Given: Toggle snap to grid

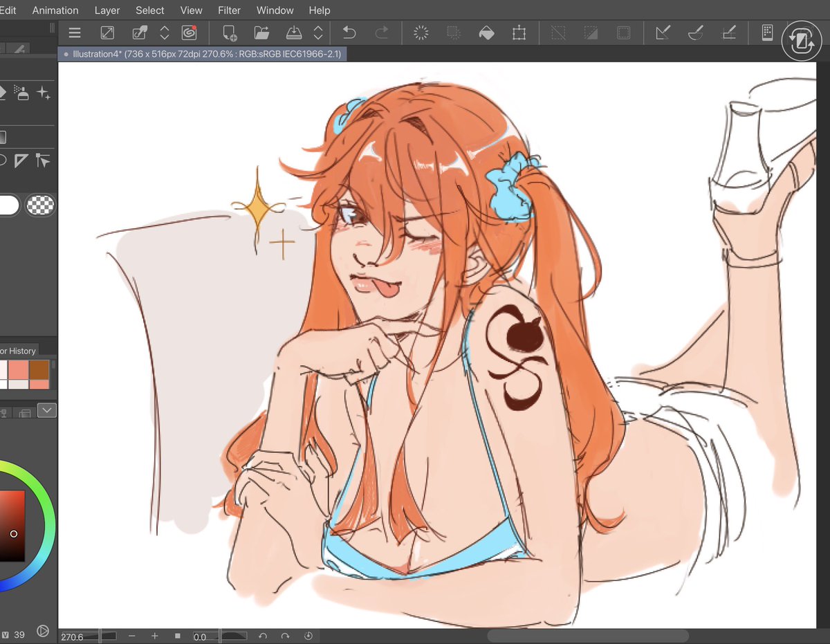Looking at the screenshot, I should coord(728,33).
